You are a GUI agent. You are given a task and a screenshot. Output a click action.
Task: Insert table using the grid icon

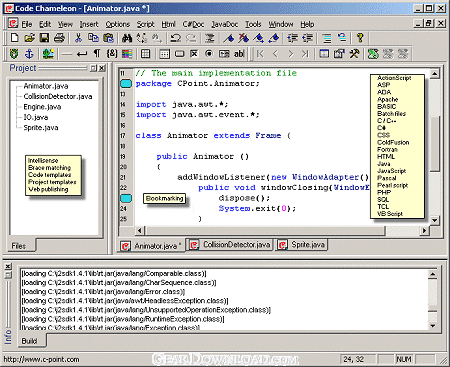click(x=146, y=54)
